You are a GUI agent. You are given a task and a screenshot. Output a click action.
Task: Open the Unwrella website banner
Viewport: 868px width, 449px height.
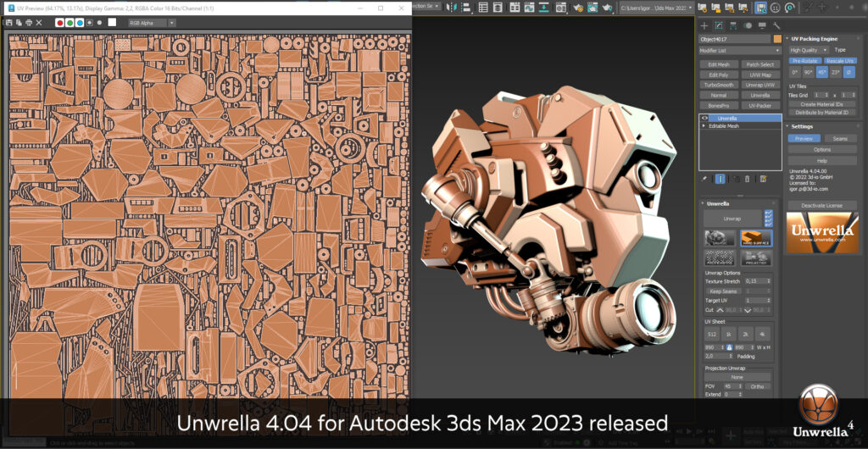(822, 232)
